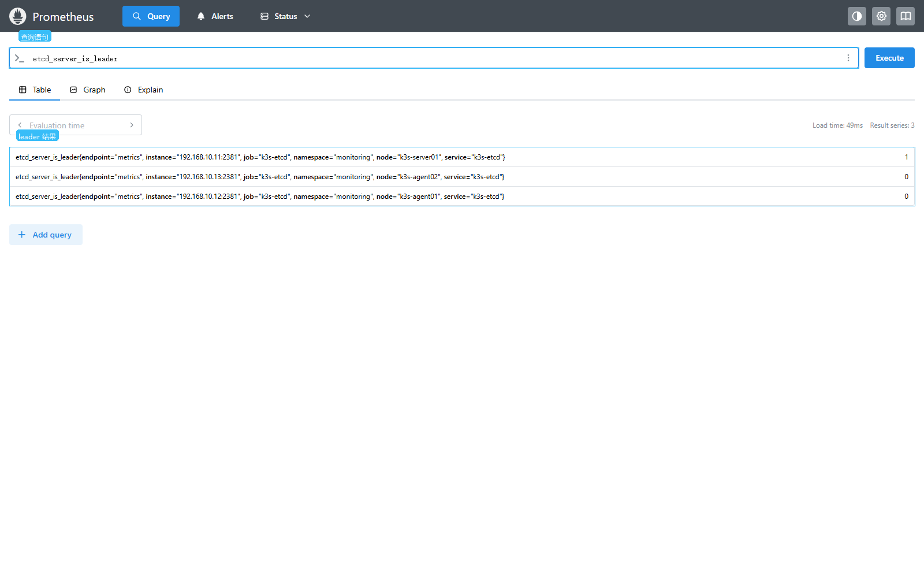Switch to the Graph tab
The width and height of the screenshot is (924, 578).
[87, 90]
